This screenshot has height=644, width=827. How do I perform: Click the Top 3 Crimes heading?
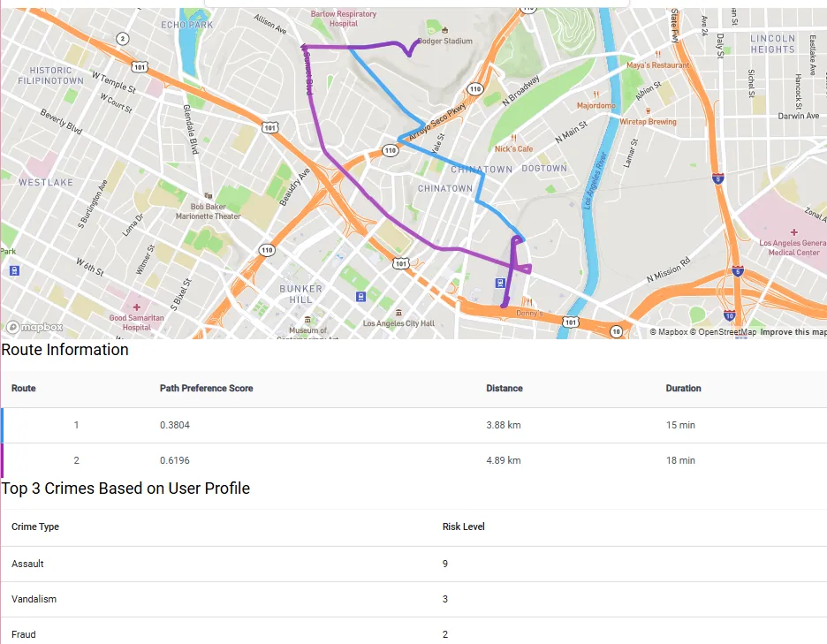tap(125, 489)
